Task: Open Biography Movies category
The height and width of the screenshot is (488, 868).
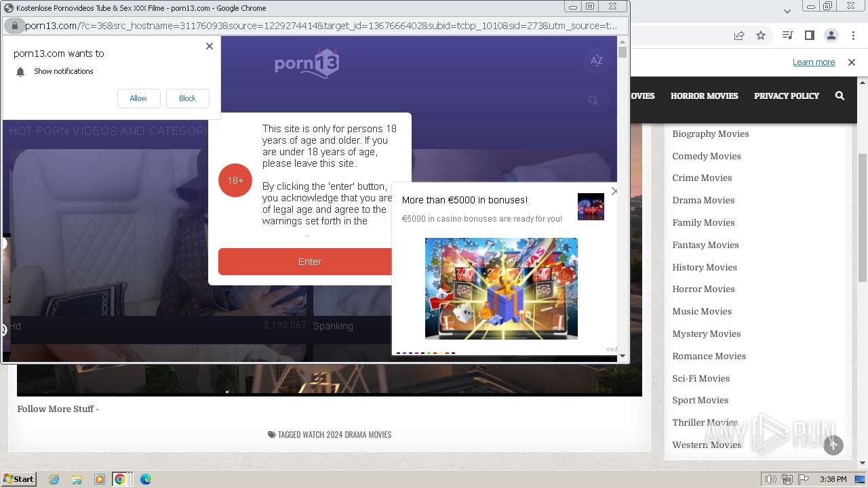Action: 711,134
